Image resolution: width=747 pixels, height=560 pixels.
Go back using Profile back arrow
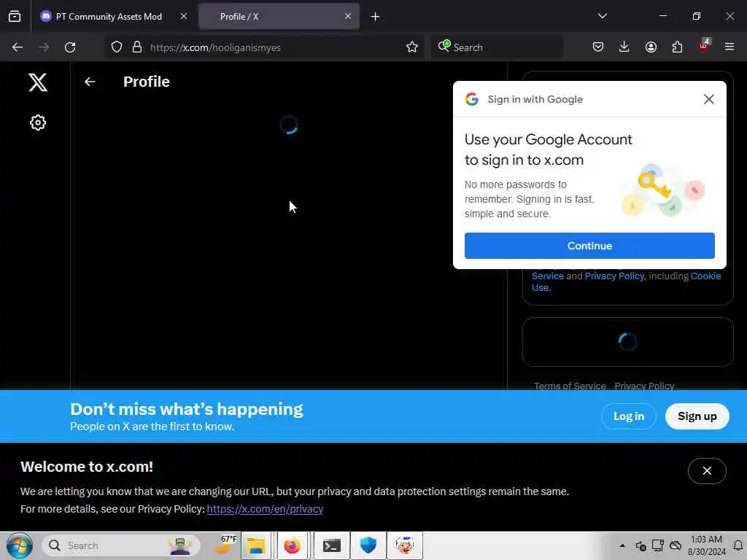pos(90,82)
